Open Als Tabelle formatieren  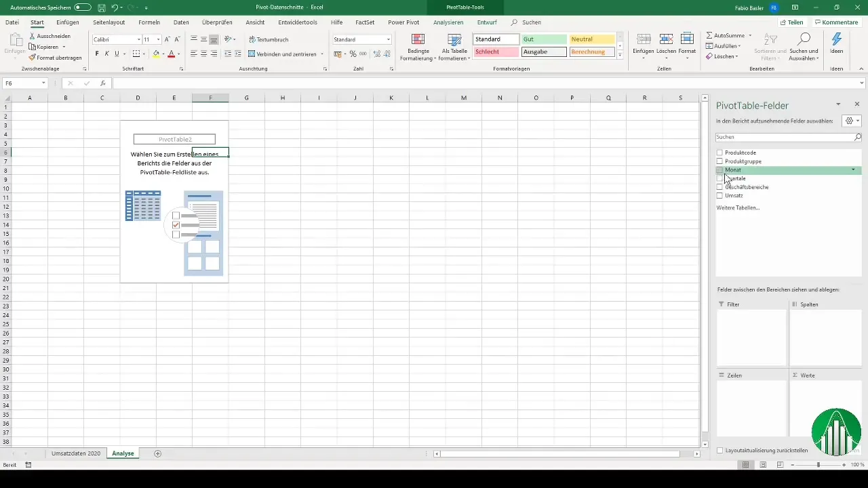(454, 47)
